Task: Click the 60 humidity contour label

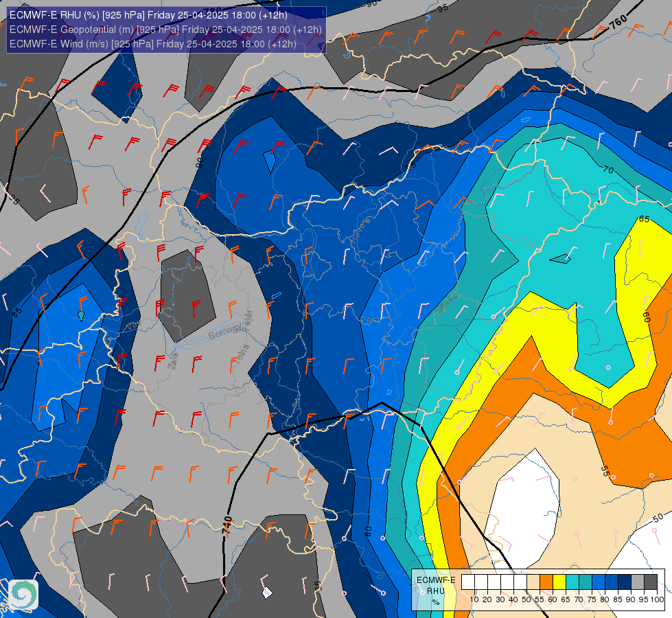Action: click(647, 317)
